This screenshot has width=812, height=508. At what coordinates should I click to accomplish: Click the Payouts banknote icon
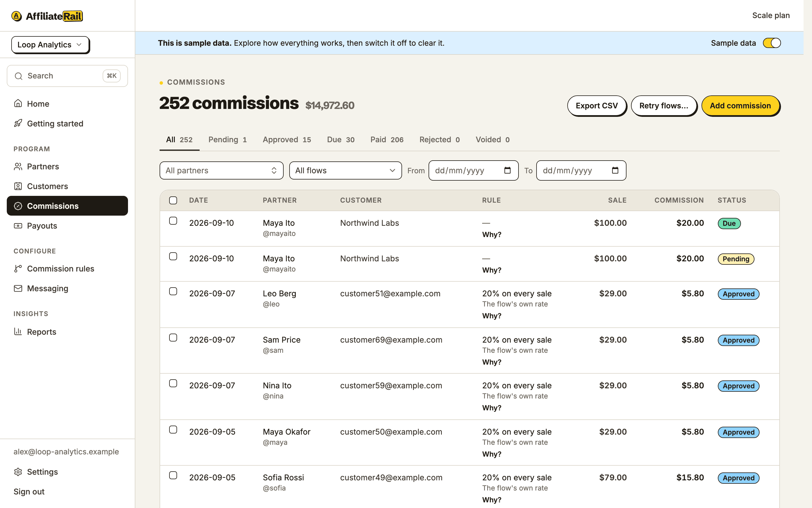click(x=18, y=226)
